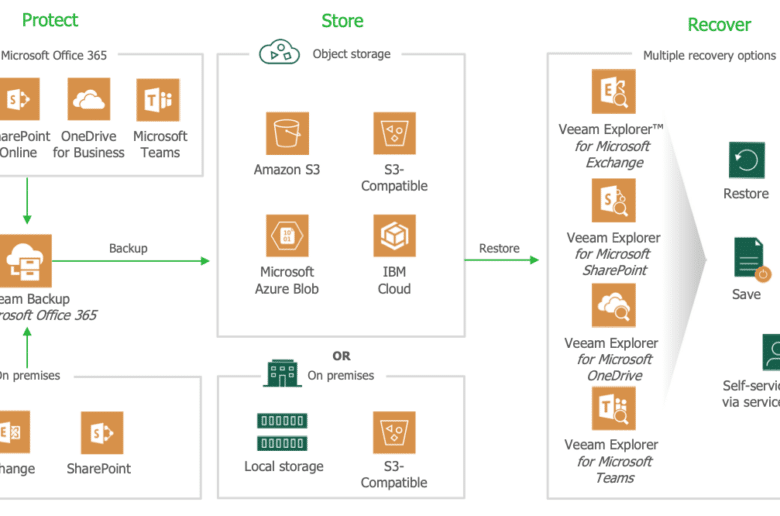Image resolution: width=780 pixels, height=516 pixels.
Task: Click the IBM Cloud caption
Action: [x=394, y=280]
